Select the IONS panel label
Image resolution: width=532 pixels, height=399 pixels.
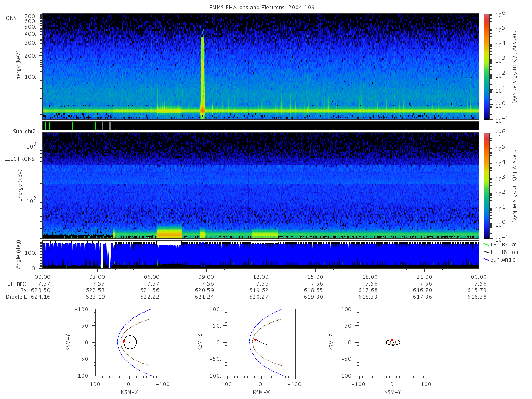(11, 18)
